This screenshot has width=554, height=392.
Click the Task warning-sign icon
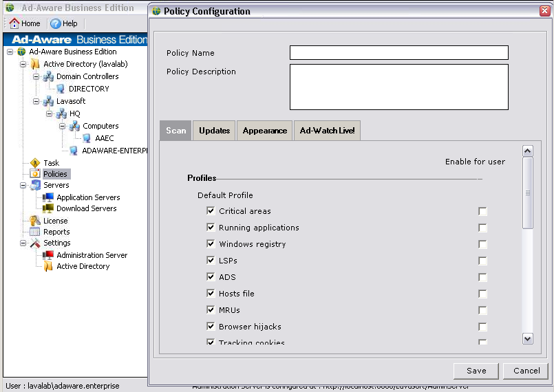tap(35, 163)
